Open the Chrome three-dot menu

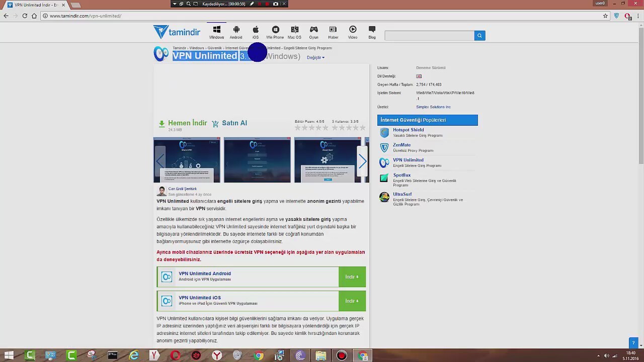638,16
